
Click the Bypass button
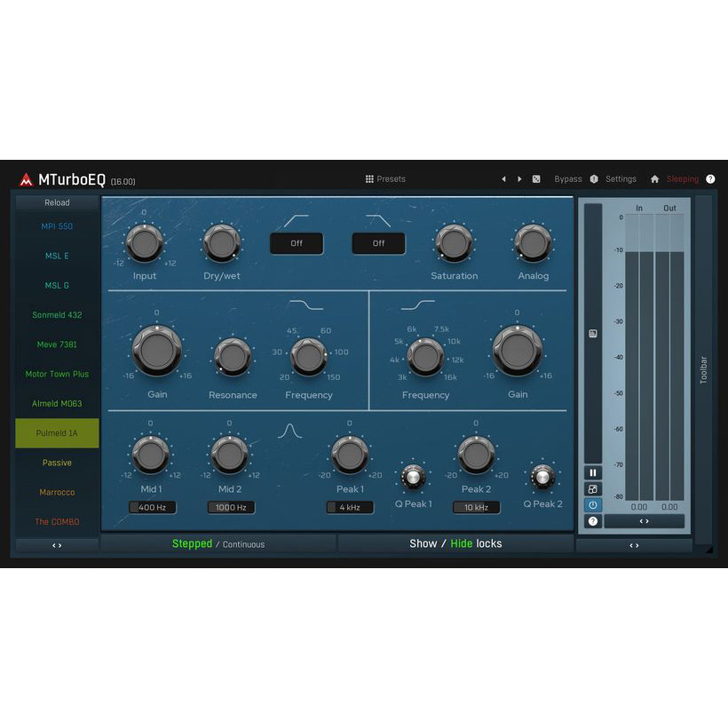(568, 179)
